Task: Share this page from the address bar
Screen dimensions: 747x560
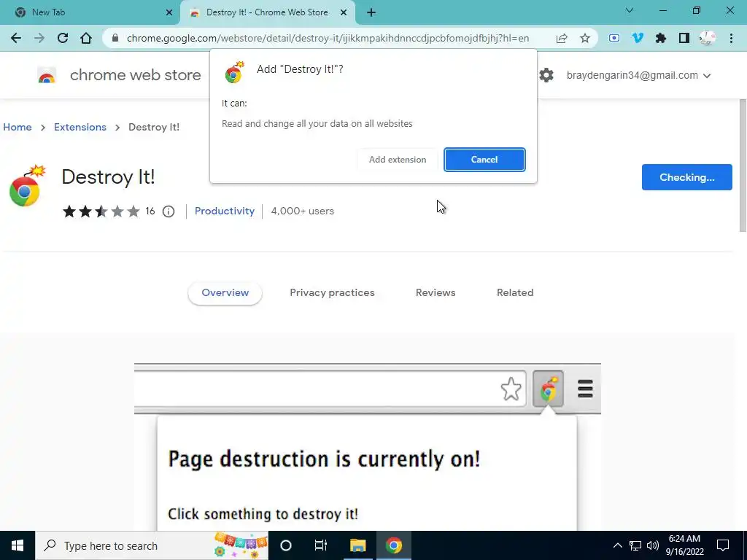Action: 562,38
